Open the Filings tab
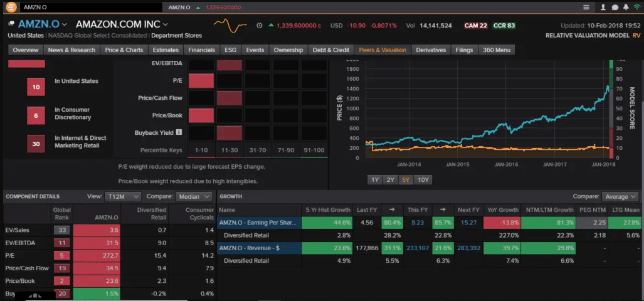The image size is (644, 301). pyautogui.click(x=464, y=50)
